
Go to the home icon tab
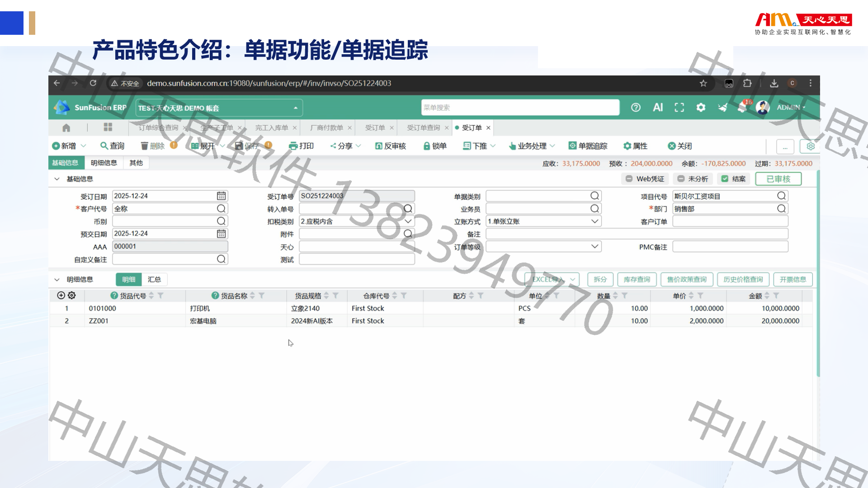[x=66, y=128]
